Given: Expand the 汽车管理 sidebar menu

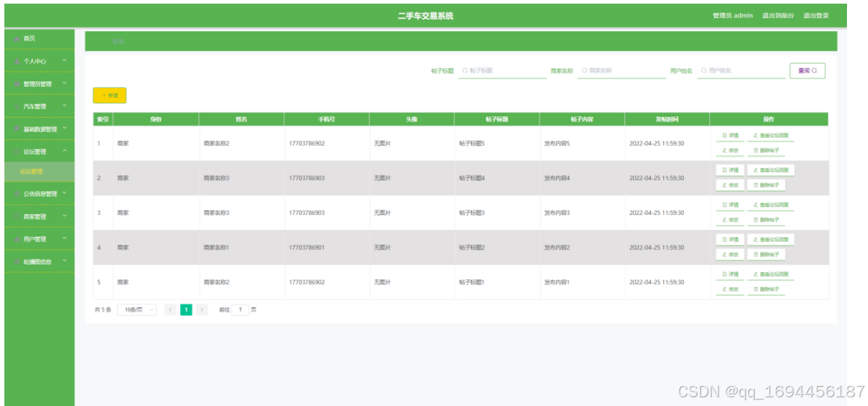Looking at the screenshot, I should [x=38, y=106].
